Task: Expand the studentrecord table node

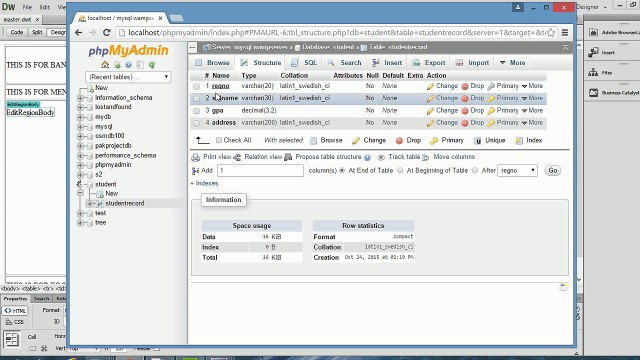Action: coord(90,203)
